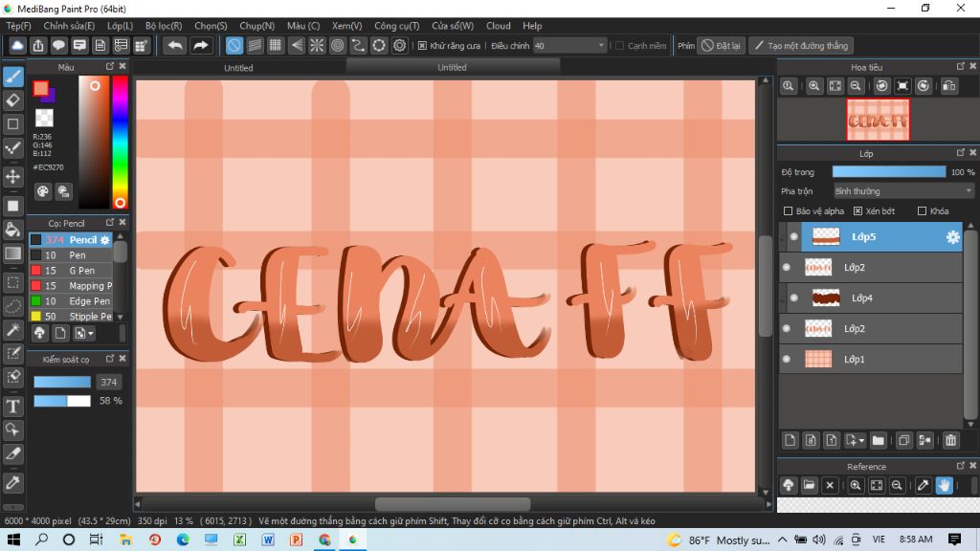Select the Edge Pen brush
980x551 pixels.
71,301
